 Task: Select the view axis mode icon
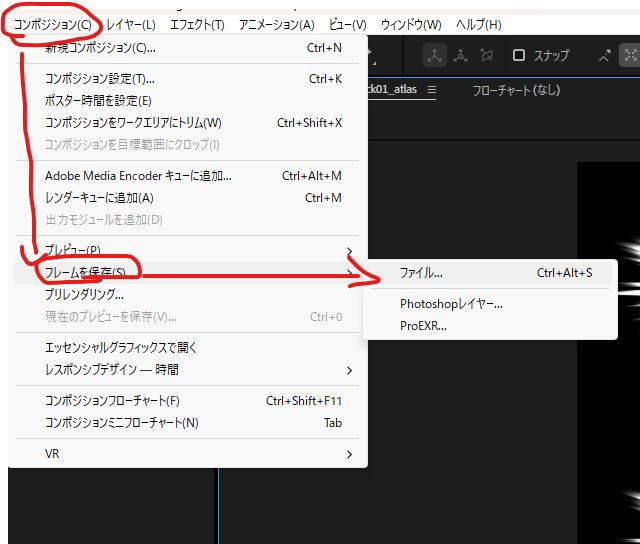[487, 55]
